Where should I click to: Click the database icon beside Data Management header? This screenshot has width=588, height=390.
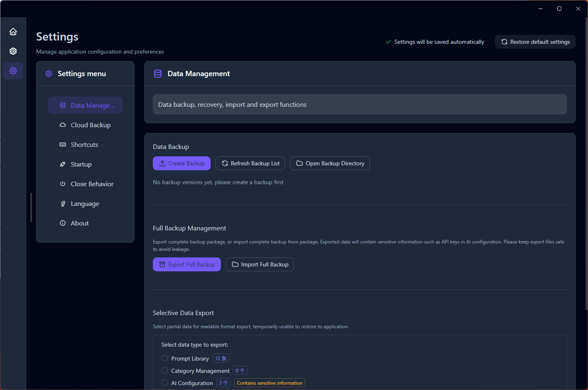click(157, 73)
